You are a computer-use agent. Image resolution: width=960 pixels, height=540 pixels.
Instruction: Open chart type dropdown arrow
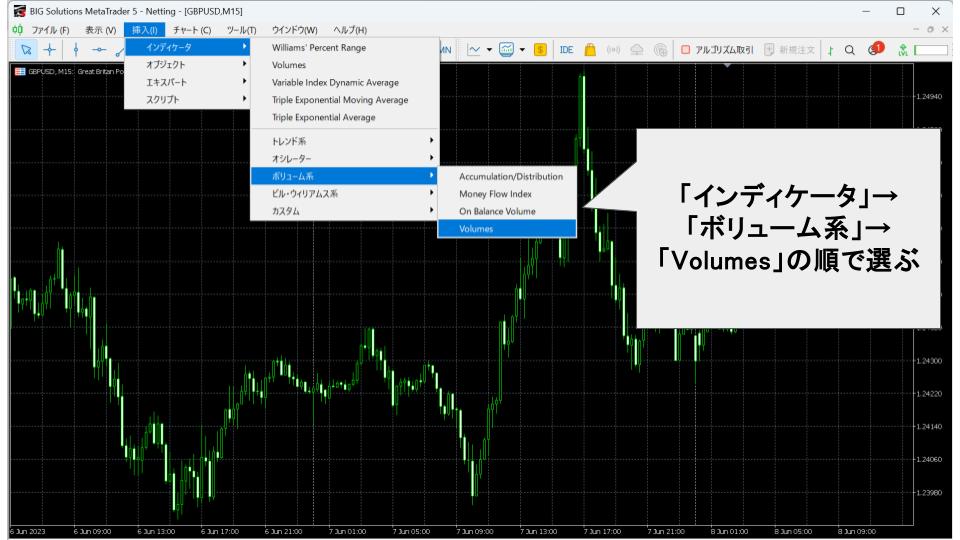pyautogui.click(x=489, y=50)
